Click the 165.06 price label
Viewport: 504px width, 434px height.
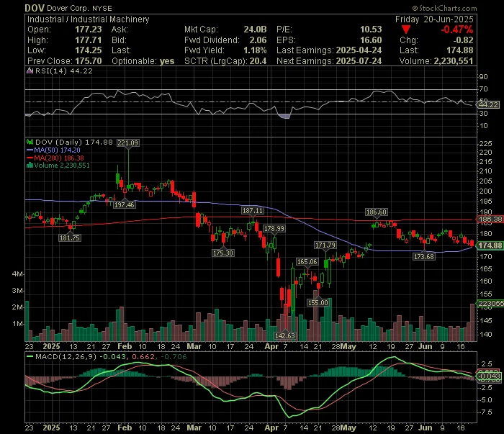click(x=307, y=262)
